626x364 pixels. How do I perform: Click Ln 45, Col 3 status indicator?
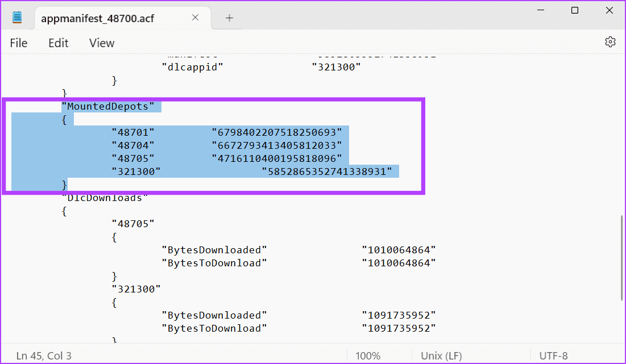pyautogui.click(x=44, y=355)
